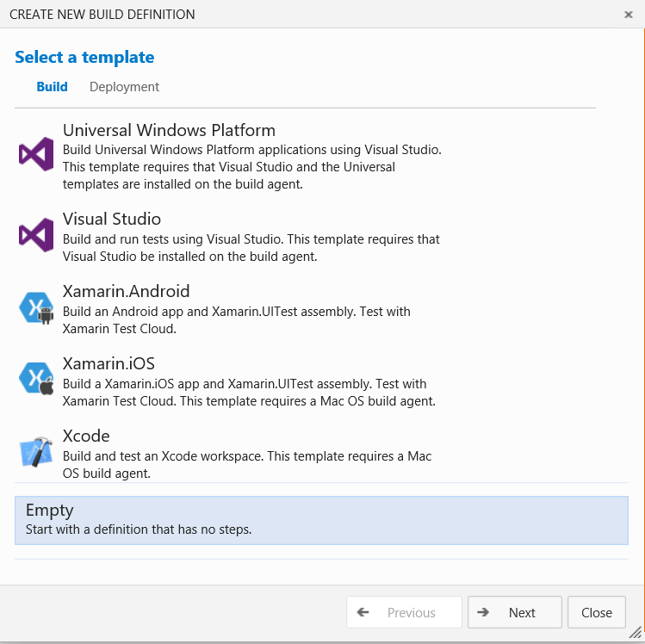Open the Deployment tab
The image size is (645, 644).
click(x=124, y=87)
